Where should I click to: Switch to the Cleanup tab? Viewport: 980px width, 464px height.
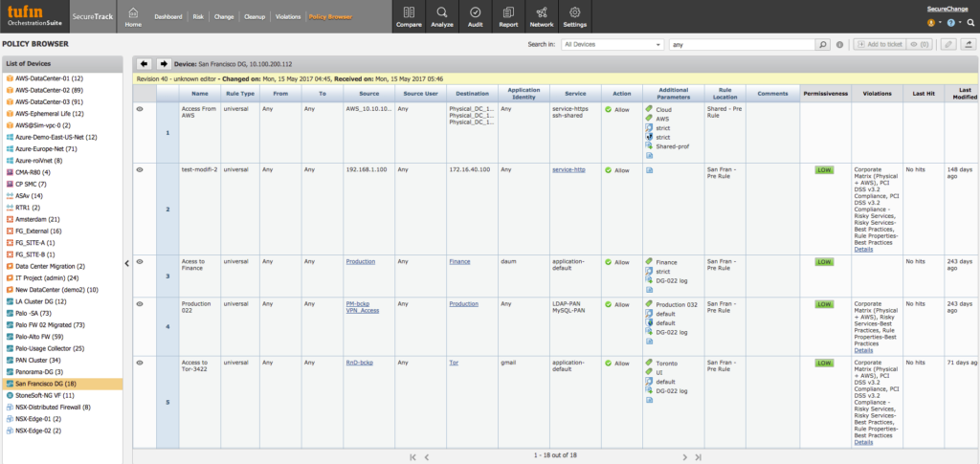point(255,17)
